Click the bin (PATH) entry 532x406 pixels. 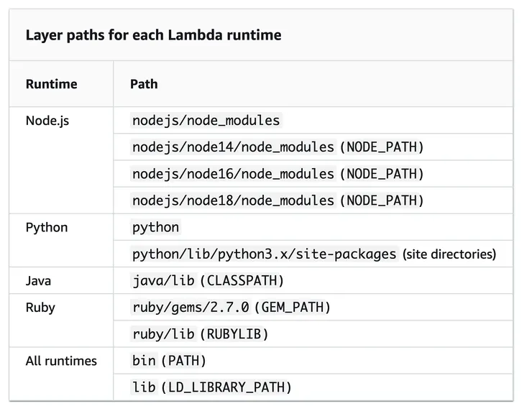coord(170,361)
